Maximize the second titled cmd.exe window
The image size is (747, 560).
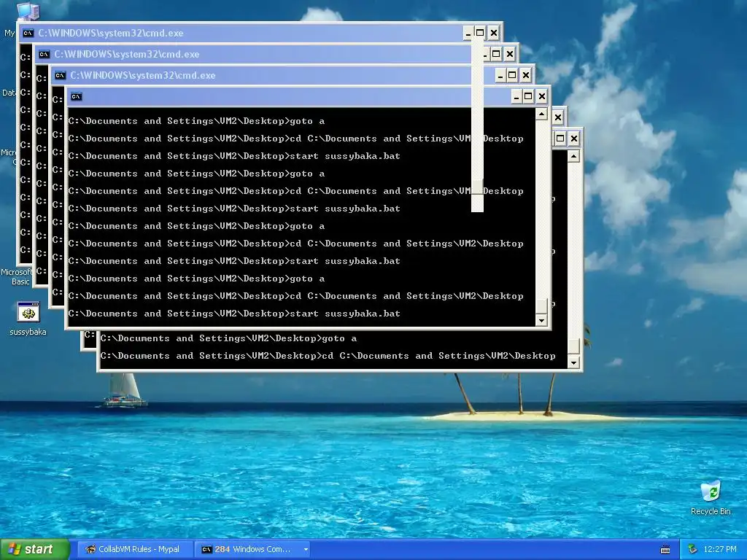[x=496, y=54]
